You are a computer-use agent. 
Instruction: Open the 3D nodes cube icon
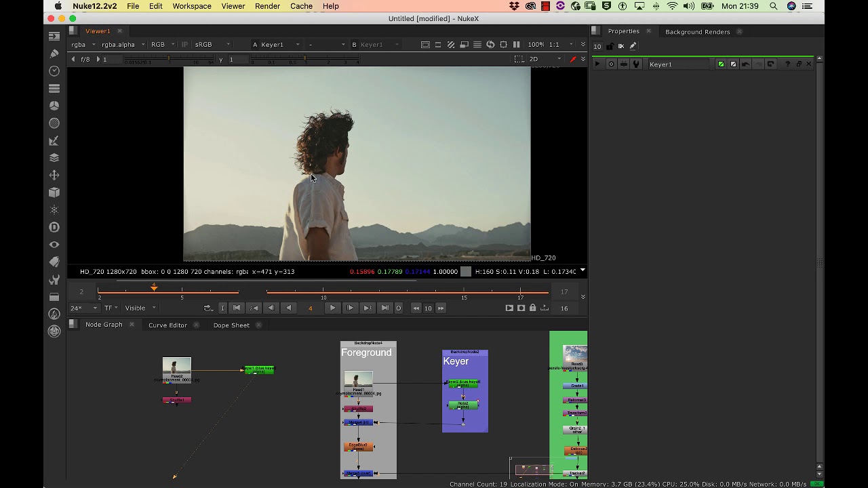54,192
